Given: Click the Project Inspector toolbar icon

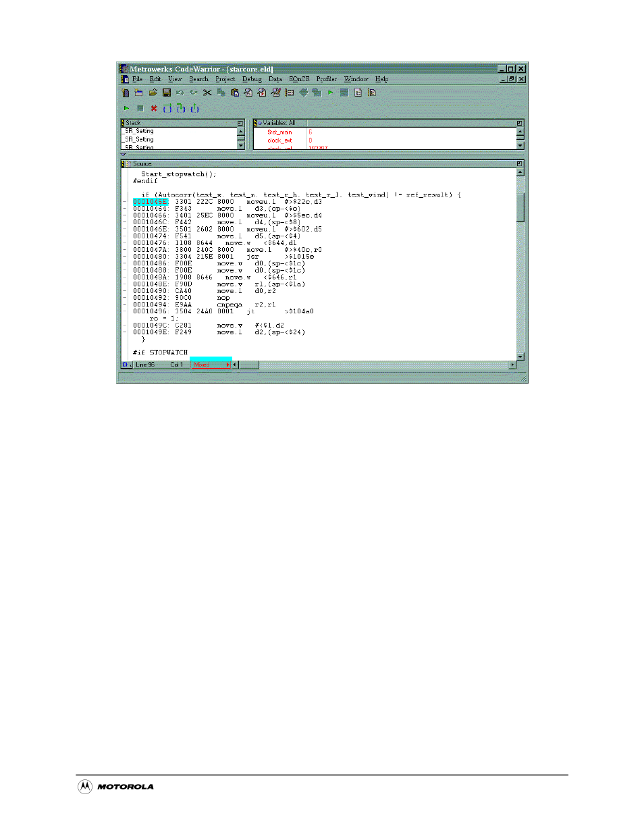Looking at the screenshot, I should 358,93.
